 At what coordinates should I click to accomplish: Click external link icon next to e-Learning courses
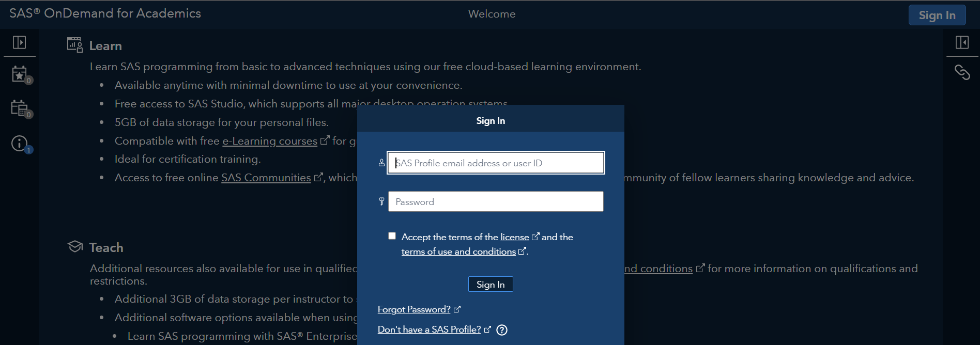pyautogui.click(x=325, y=140)
